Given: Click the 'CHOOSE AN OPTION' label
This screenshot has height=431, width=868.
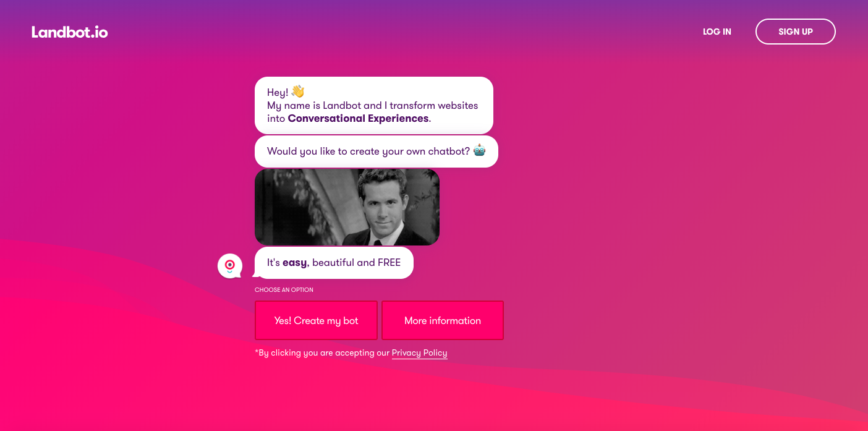Looking at the screenshot, I should [284, 290].
